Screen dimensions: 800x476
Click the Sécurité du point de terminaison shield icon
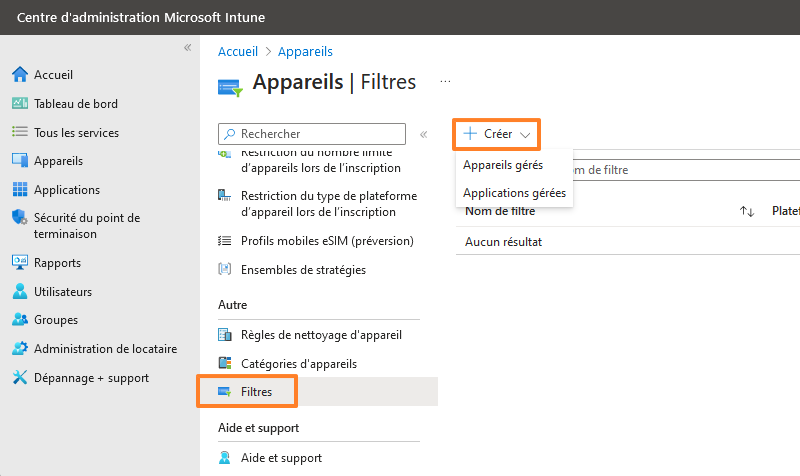point(20,217)
